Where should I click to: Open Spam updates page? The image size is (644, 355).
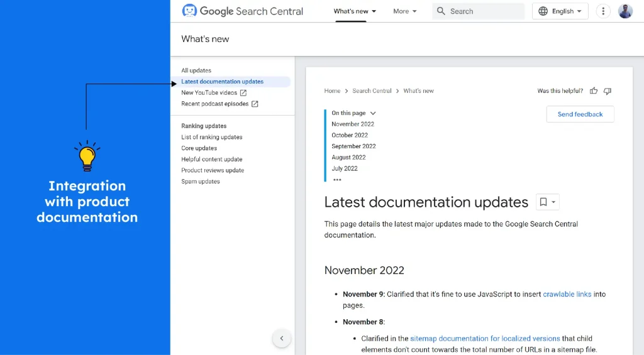coord(201,182)
